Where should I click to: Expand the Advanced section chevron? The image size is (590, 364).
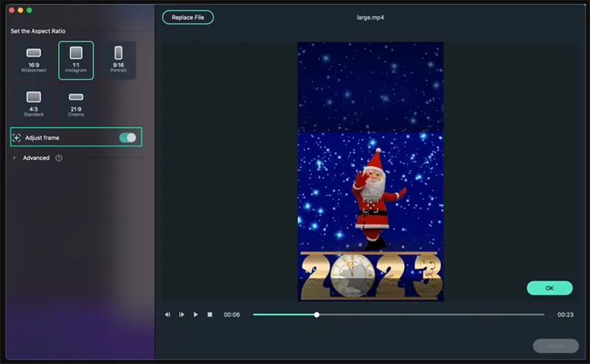pos(14,158)
